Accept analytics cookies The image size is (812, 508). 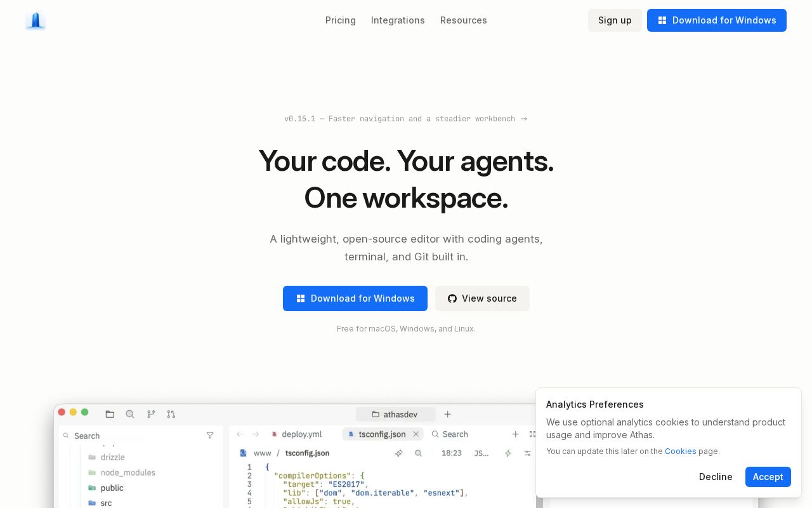tap(768, 477)
